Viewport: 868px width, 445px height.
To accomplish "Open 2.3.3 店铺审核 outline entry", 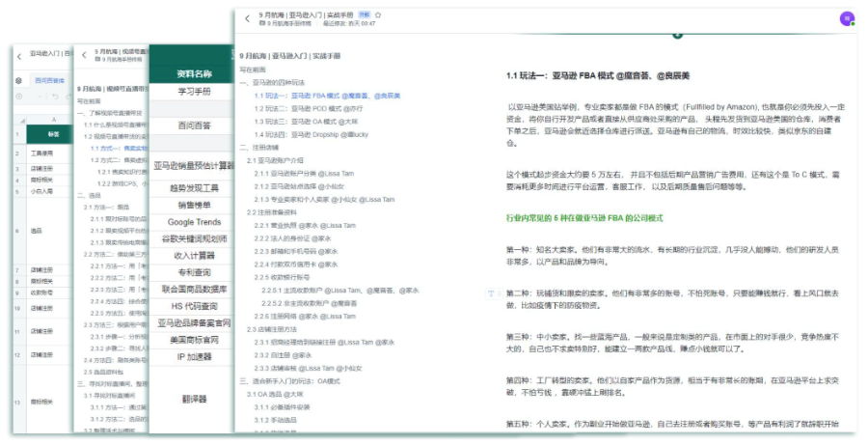I will coord(309,369).
